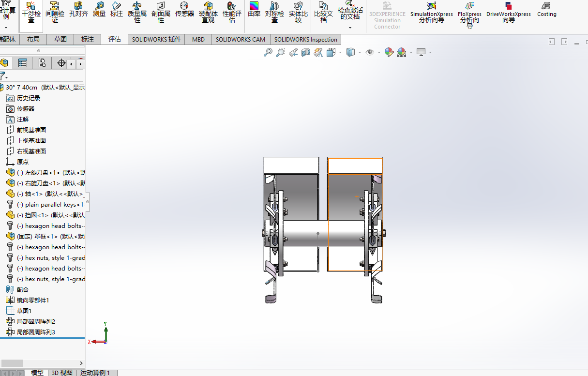Run 性能评估 performance evaluation
This screenshot has width=588, height=376.
click(232, 13)
